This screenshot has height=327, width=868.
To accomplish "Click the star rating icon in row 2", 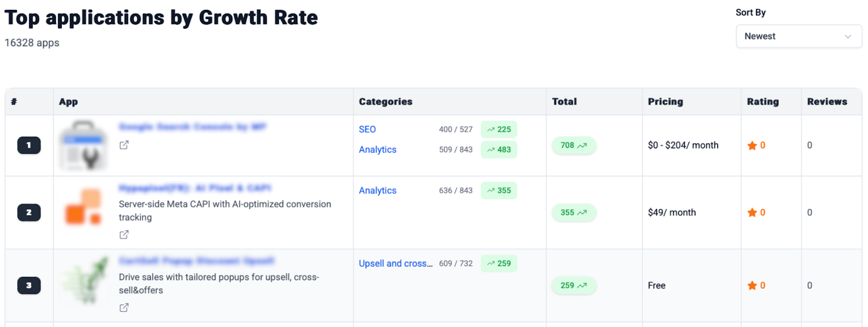I will click(752, 213).
